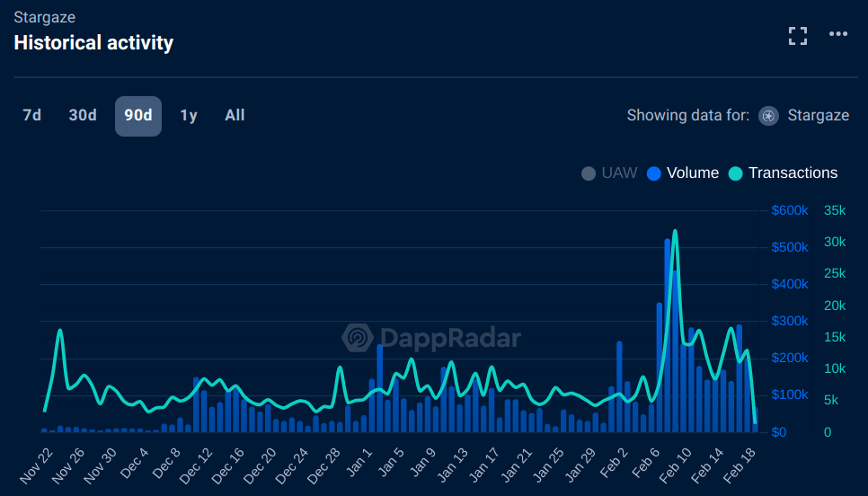Click the Jan 9 date axis label
The width and height of the screenshot is (868, 496).
[x=422, y=463]
